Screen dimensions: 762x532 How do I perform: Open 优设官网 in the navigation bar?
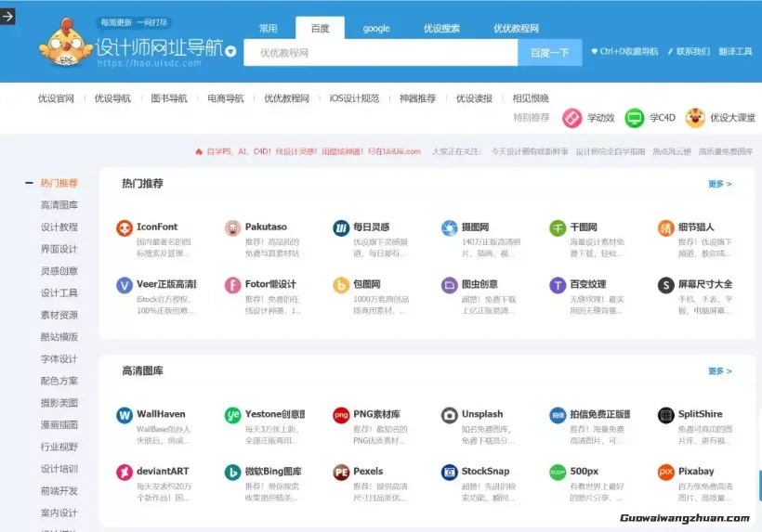point(57,98)
